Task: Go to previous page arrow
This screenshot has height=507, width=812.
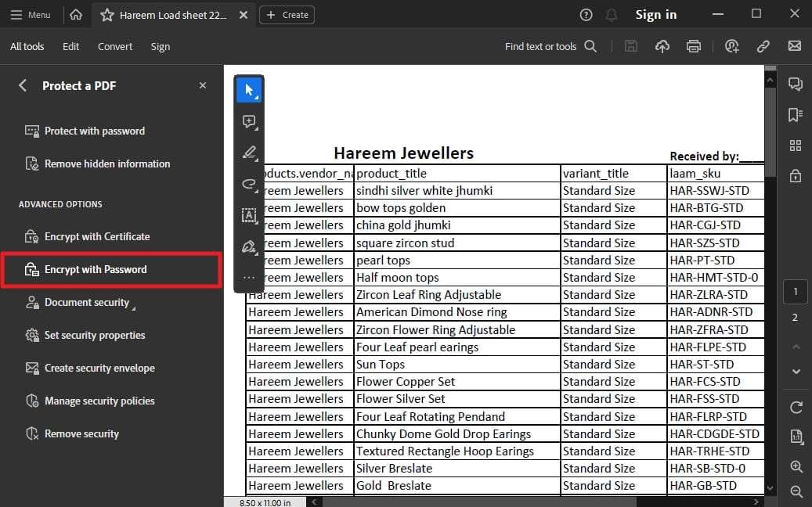Action: [796, 347]
